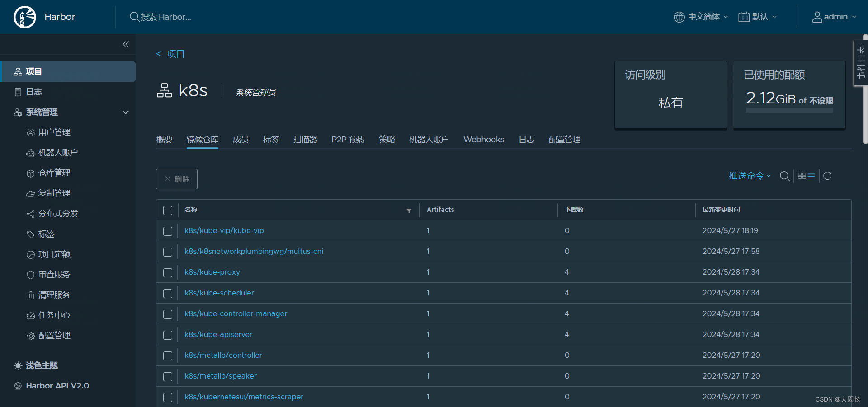
Task: Check the k8s/kube-proxy row checkbox
Action: point(168,273)
